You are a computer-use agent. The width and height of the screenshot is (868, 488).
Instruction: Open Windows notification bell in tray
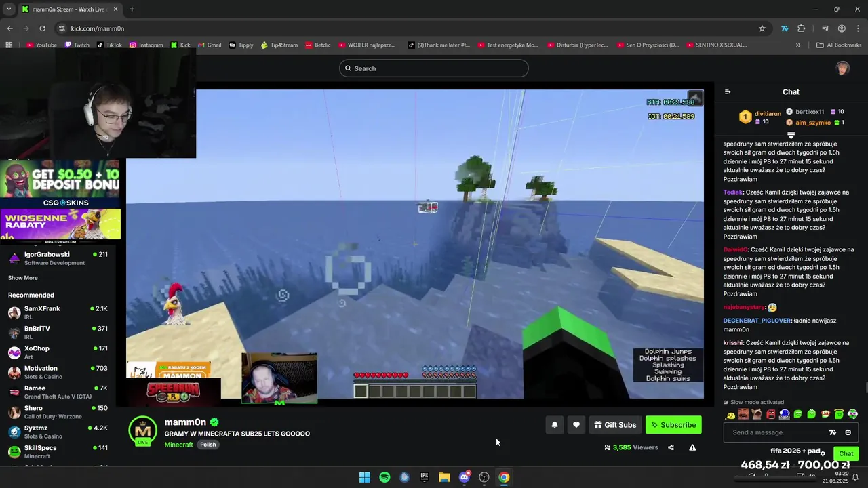854,477
